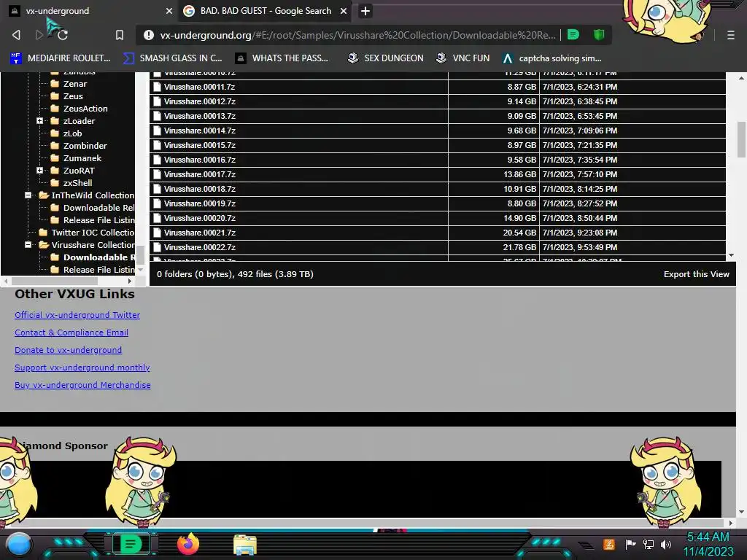Open the Donate to vx-underground link
Image resolution: width=747 pixels, height=560 pixels.
click(68, 350)
